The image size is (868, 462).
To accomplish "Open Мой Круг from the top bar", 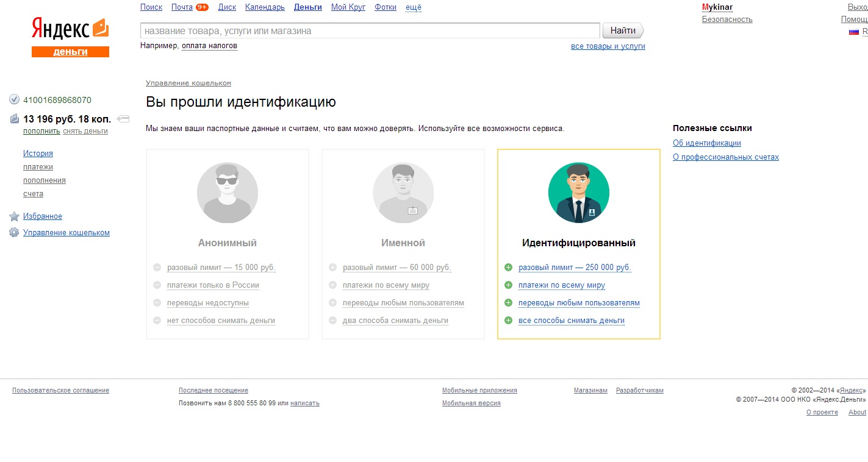I will (x=348, y=7).
